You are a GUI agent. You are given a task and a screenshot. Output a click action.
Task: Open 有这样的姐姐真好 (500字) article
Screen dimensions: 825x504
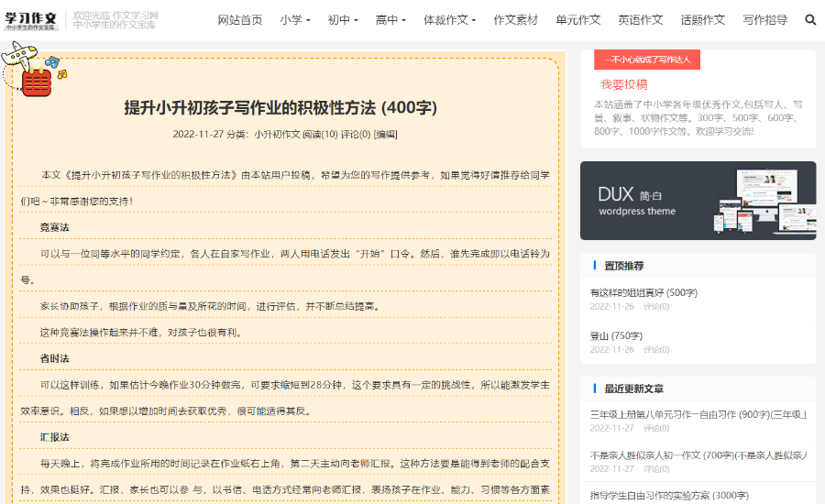643,292
